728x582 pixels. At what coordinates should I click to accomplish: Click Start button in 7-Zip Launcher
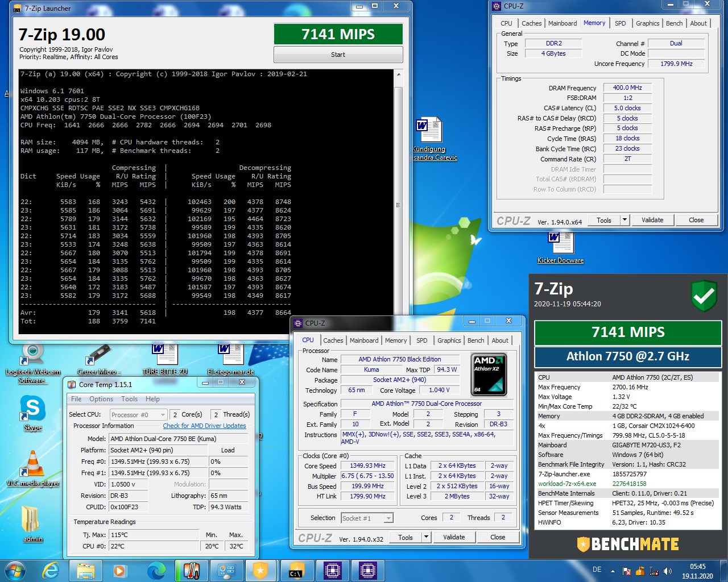tap(338, 55)
